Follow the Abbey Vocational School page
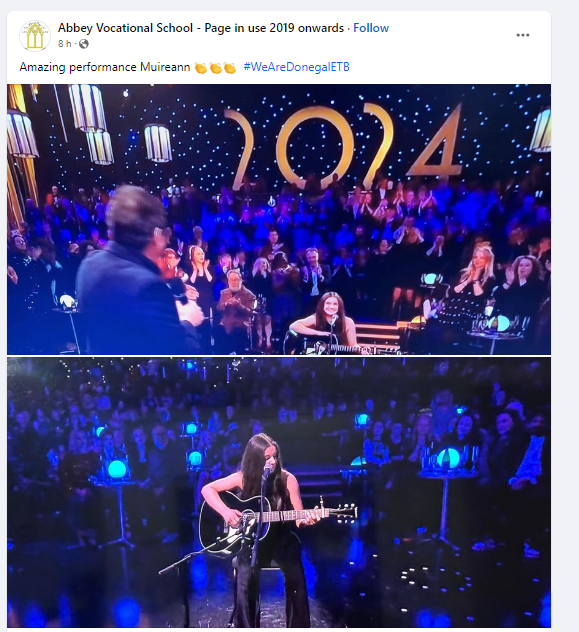Image resolution: width=579 pixels, height=632 pixels. 371,28
